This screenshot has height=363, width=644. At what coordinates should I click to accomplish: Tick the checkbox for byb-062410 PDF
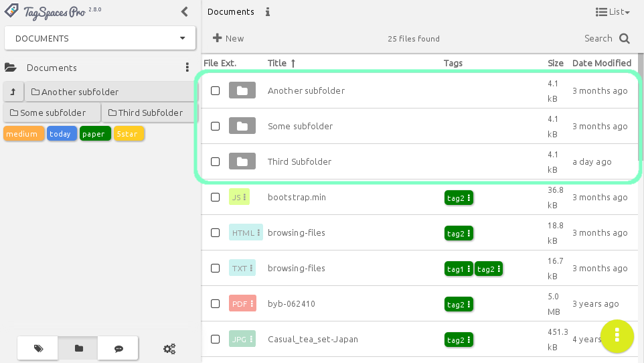tap(216, 303)
